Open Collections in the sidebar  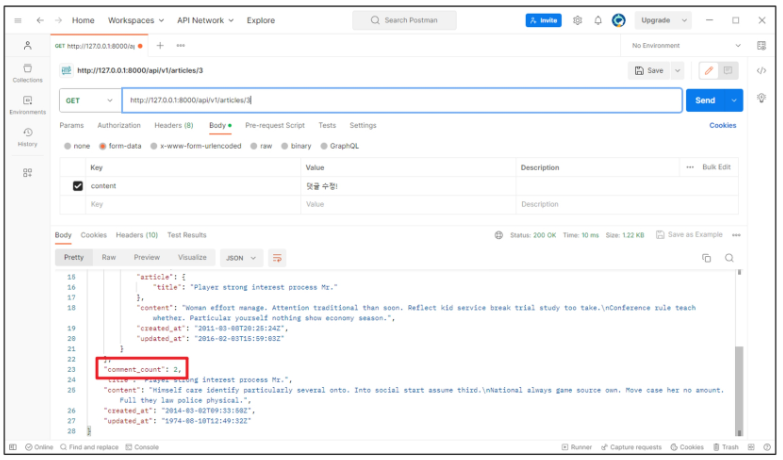coord(27,73)
